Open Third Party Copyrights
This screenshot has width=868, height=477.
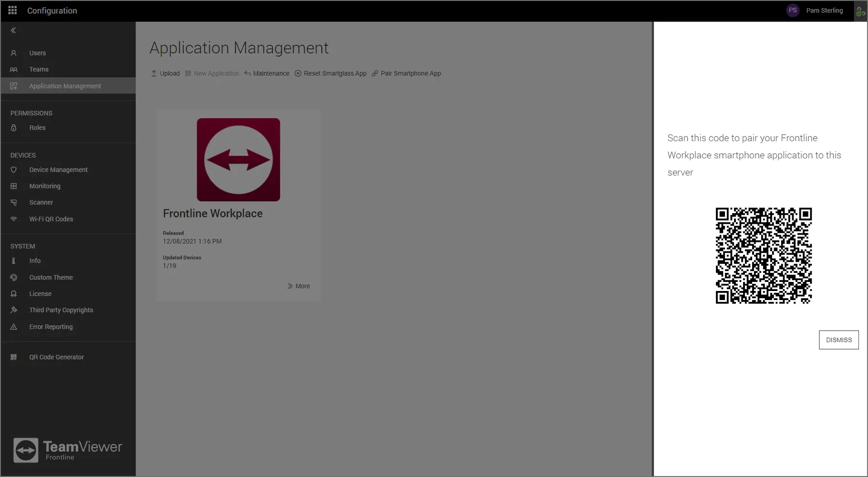click(x=68, y=310)
